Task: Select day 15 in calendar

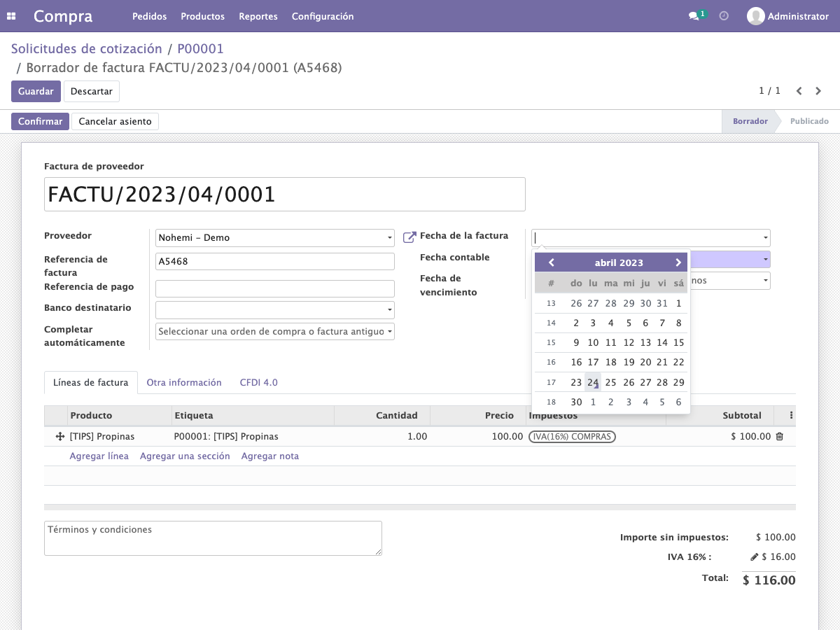Action: click(x=678, y=342)
